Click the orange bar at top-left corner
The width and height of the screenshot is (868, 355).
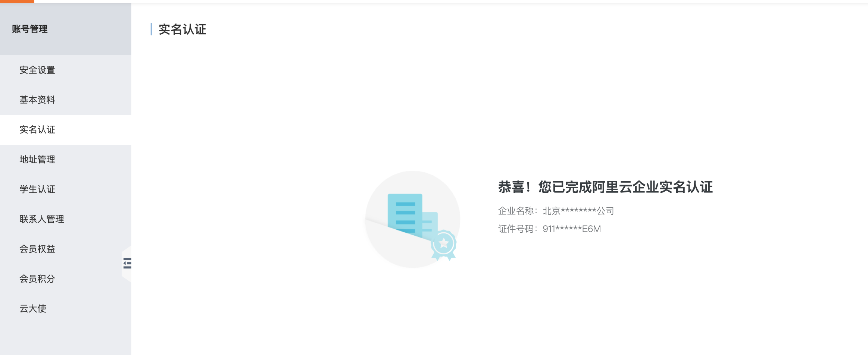[17, 1]
